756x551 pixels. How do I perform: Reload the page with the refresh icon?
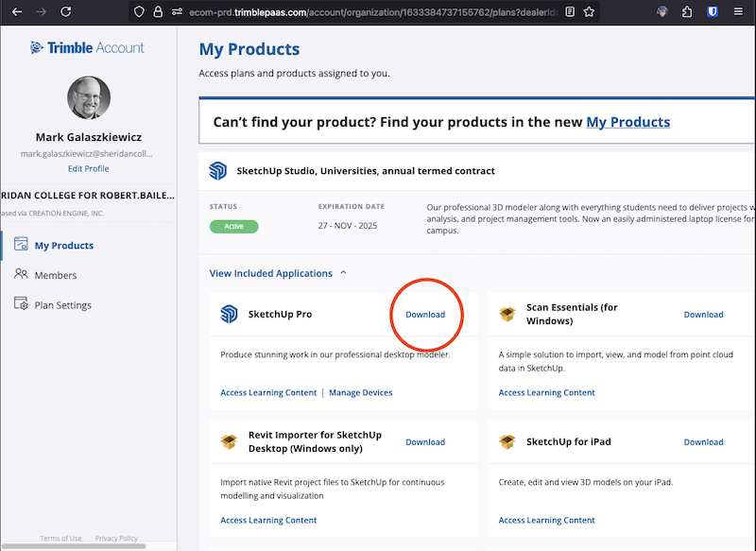pyautogui.click(x=65, y=12)
